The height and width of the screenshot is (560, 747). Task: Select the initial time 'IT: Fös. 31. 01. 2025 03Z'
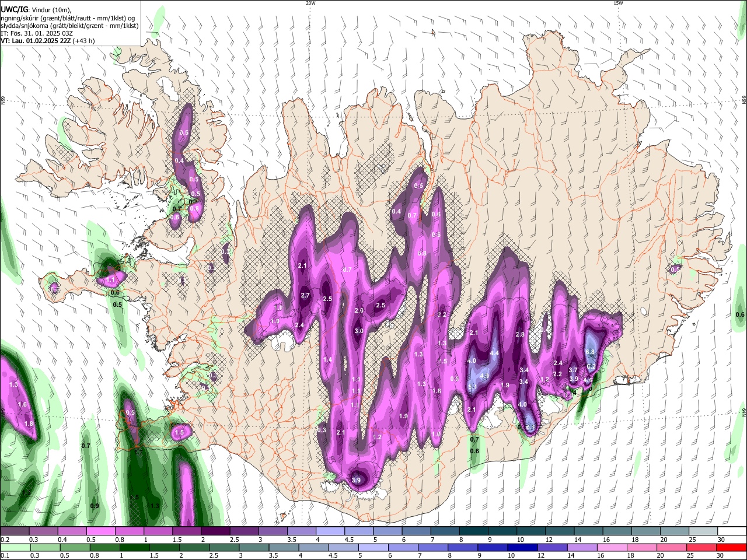point(36,33)
